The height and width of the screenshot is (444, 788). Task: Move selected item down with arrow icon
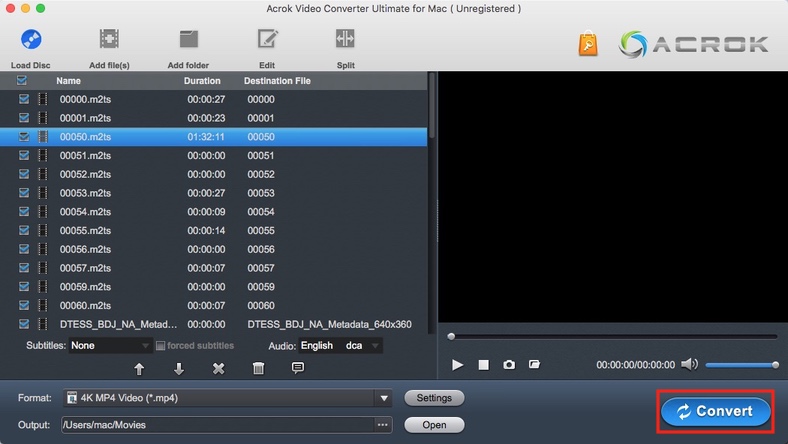click(179, 369)
